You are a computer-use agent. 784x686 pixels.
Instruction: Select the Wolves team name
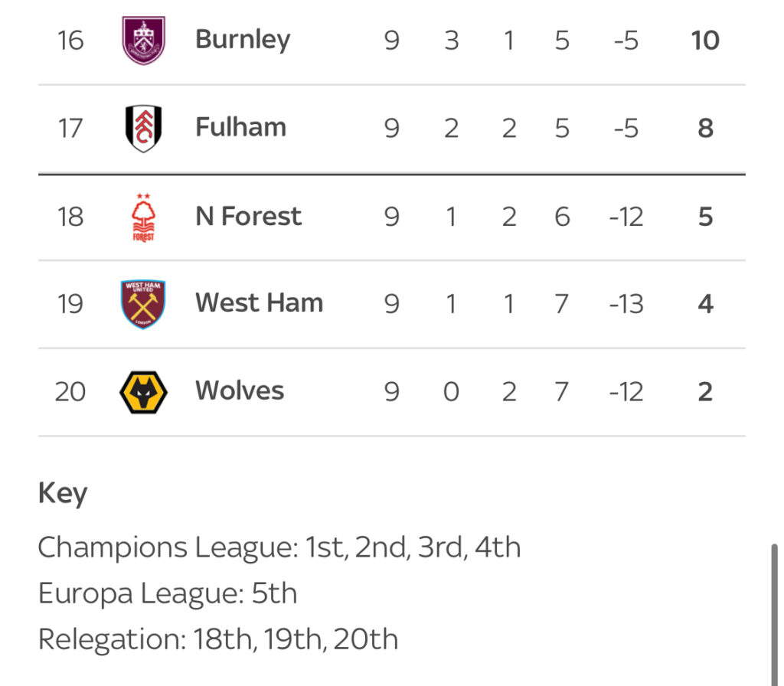pos(240,391)
